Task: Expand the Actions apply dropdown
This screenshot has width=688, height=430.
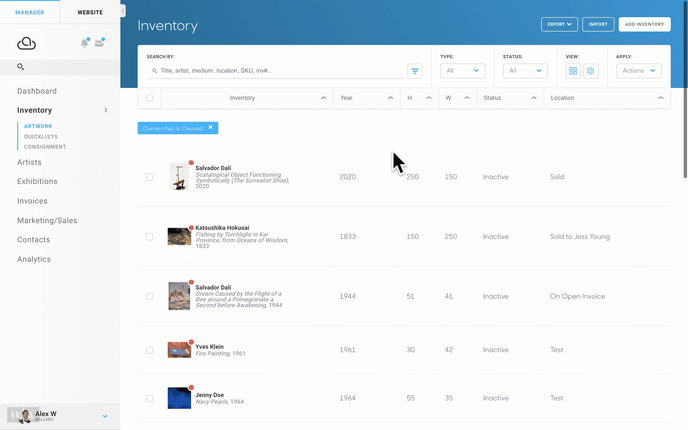Action: [638, 71]
